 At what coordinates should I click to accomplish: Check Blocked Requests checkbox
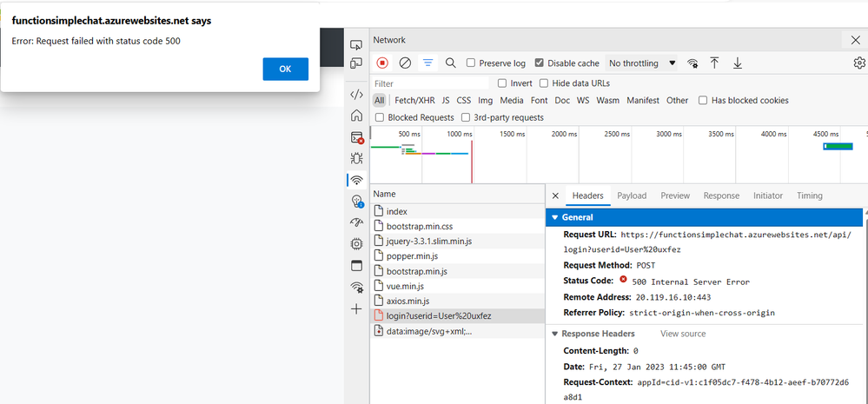coord(380,117)
